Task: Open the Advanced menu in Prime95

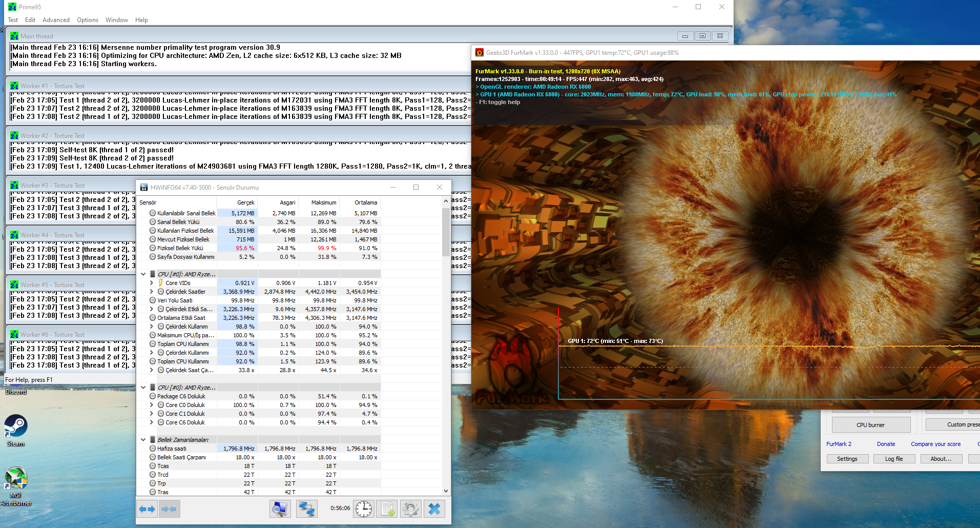Action: pyautogui.click(x=56, y=20)
